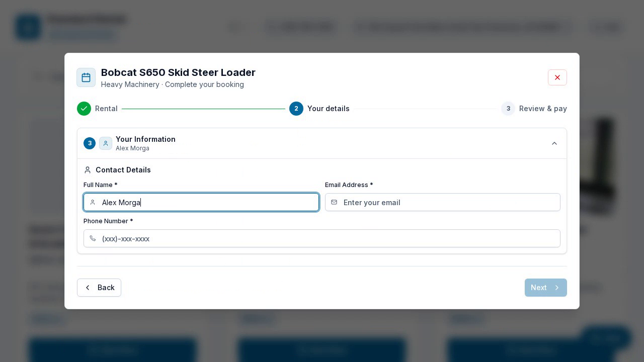The width and height of the screenshot is (644, 362).
Task: Click the person icon in Your Information header
Action: point(106,143)
